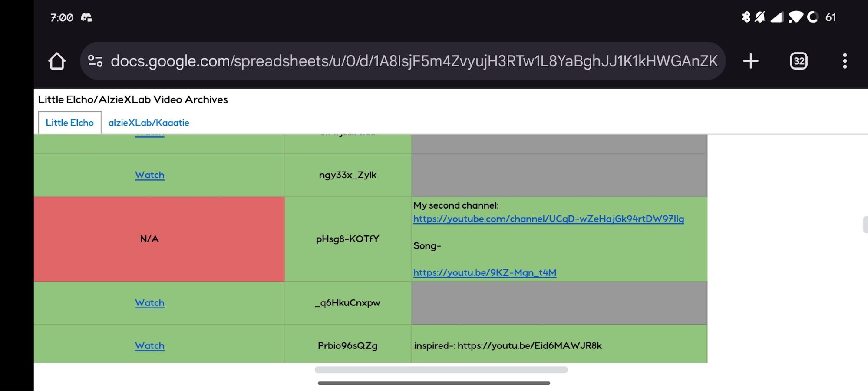Open site info icon in address bar

95,61
